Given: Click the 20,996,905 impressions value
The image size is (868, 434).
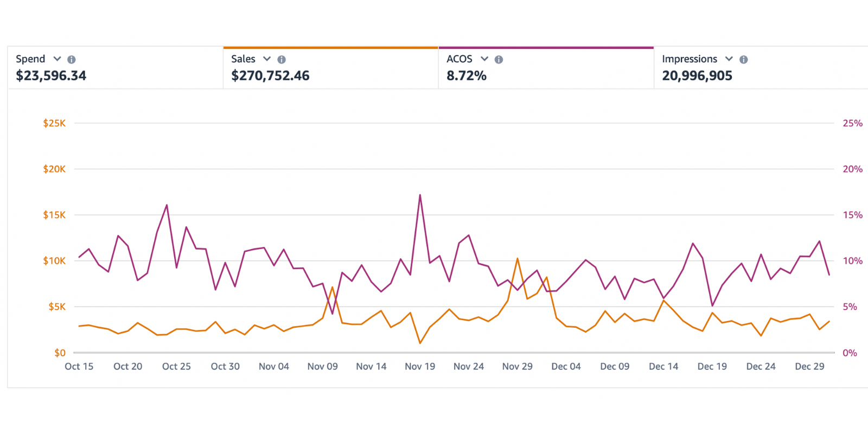Looking at the screenshot, I should point(697,76).
